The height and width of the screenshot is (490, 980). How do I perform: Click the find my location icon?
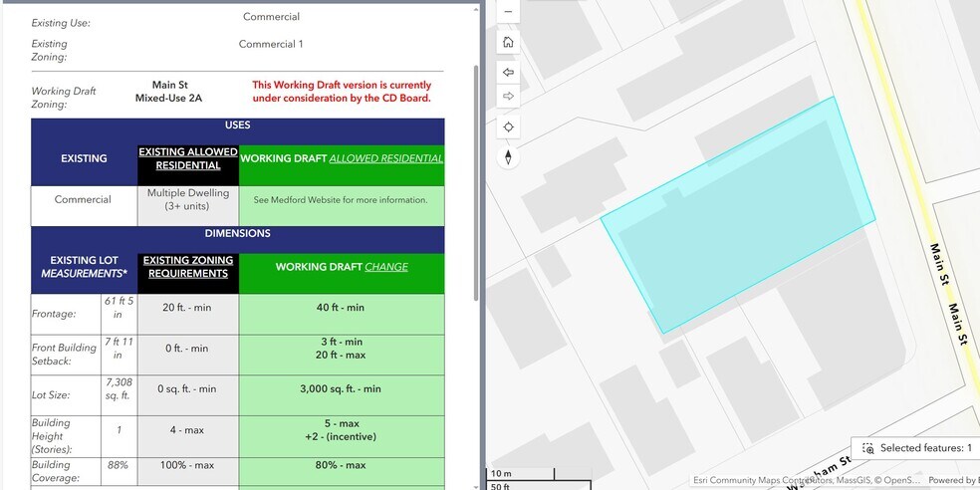click(508, 127)
